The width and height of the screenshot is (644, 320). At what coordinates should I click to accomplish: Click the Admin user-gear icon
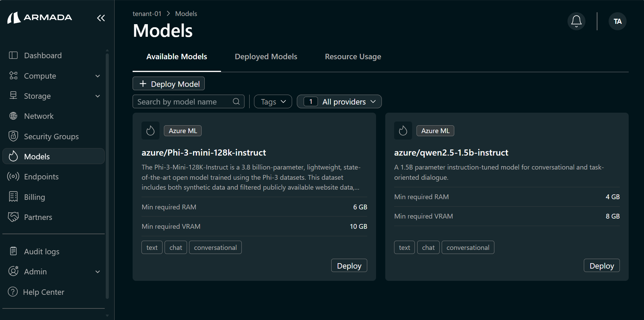[13, 271]
